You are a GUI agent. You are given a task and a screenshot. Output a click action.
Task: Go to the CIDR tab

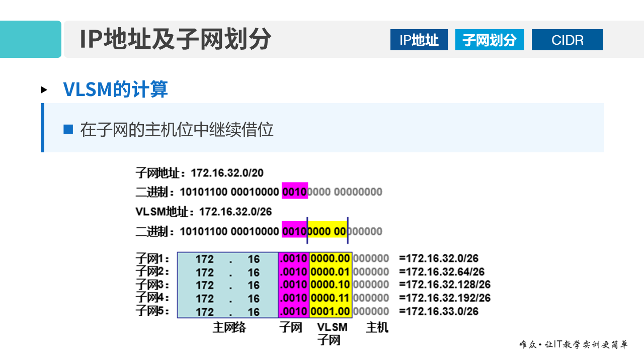click(x=568, y=40)
